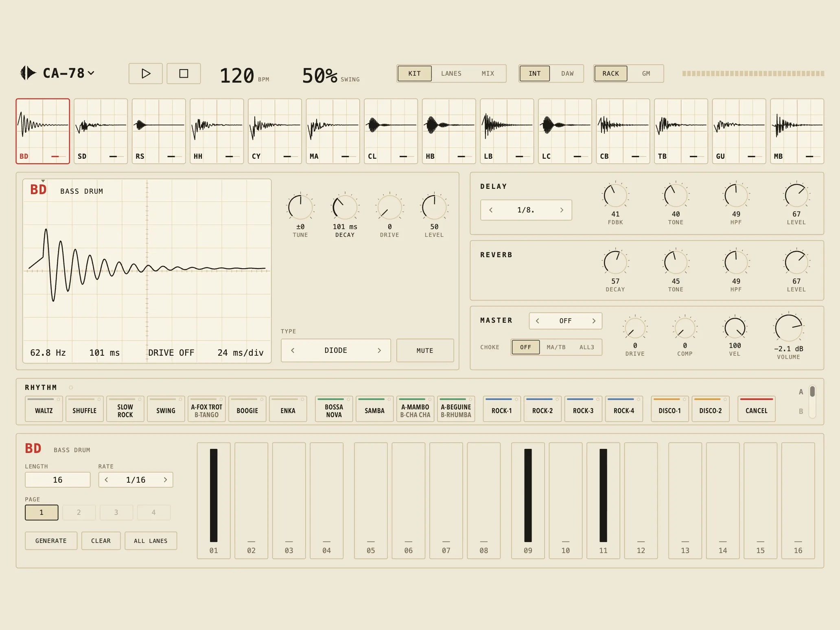Click the GENERATE pattern button
Viewport: 840px width, 630px height.
tap(51, 541)
